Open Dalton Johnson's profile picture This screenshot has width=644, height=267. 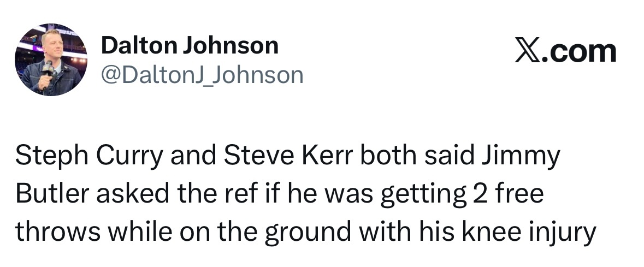pyautogui.click(x=51, y=61)
